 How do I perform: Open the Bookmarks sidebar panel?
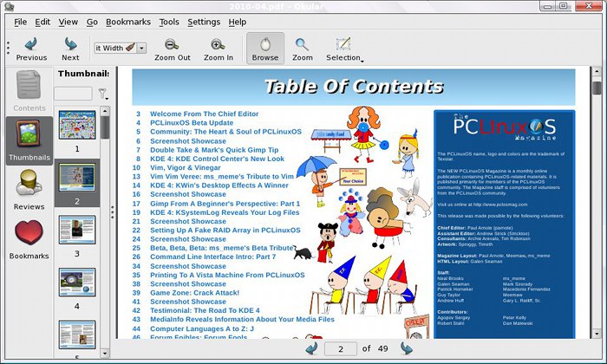point(29,239)
